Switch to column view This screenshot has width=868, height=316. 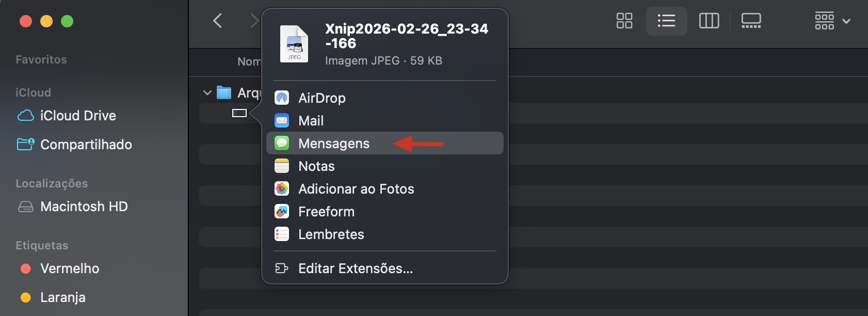click(709, 21)
